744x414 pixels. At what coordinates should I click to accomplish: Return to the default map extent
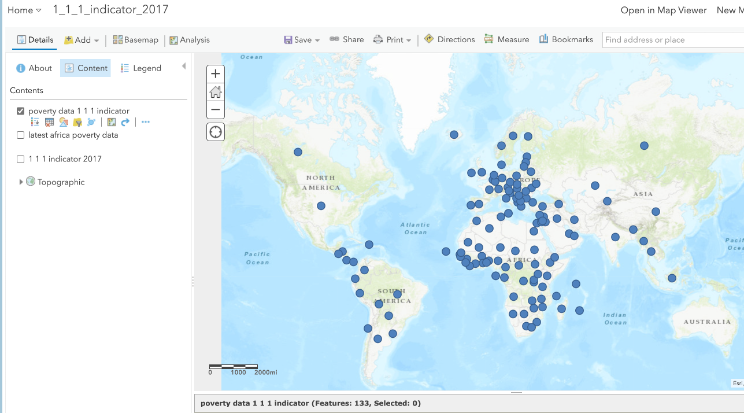pyautogui.click(x=215, y=92)
